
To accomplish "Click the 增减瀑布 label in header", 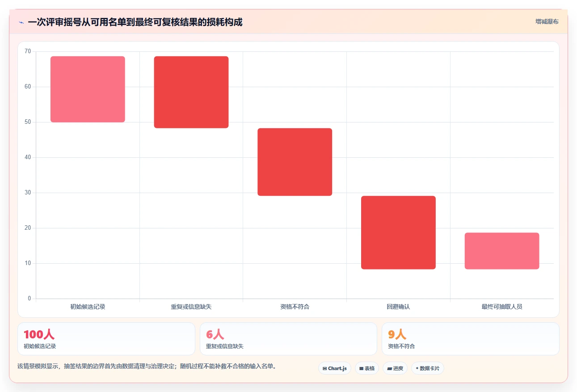I will pyautogui.click(x=547, y=21).
